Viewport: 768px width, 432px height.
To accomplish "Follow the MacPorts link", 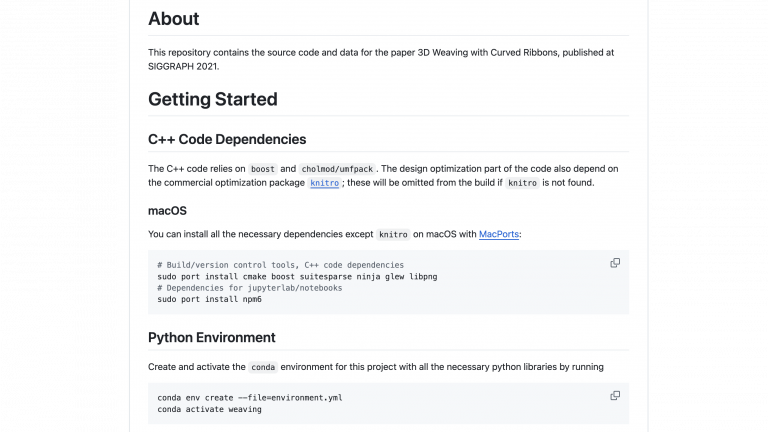I will 499,234.
